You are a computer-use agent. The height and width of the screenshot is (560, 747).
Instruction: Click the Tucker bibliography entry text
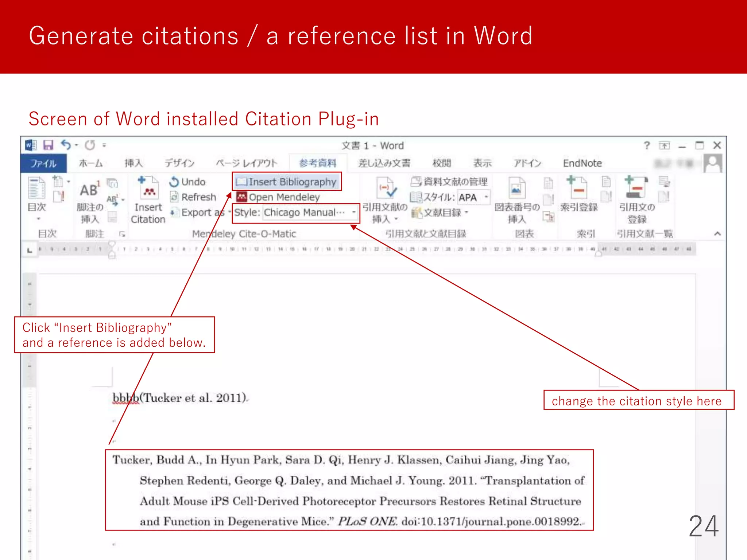coord(349,490)
